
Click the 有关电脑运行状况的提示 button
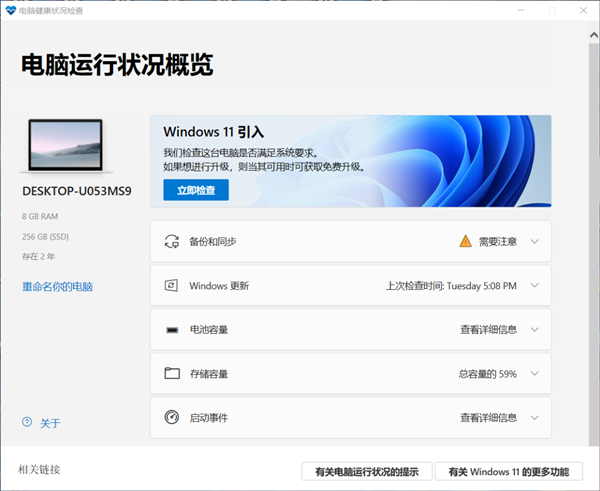click(x=367, y=471)
